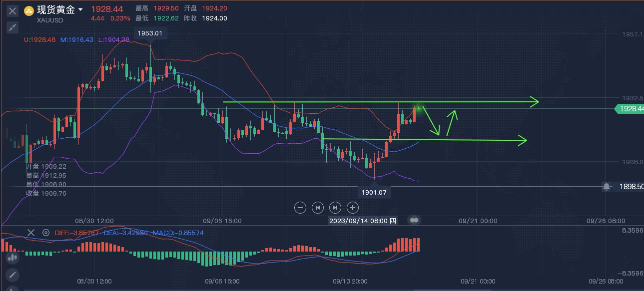This screenshot has height=291, width=644.
Task: Open MACD indicator settings hexagon icon
Action: [46, 233]
